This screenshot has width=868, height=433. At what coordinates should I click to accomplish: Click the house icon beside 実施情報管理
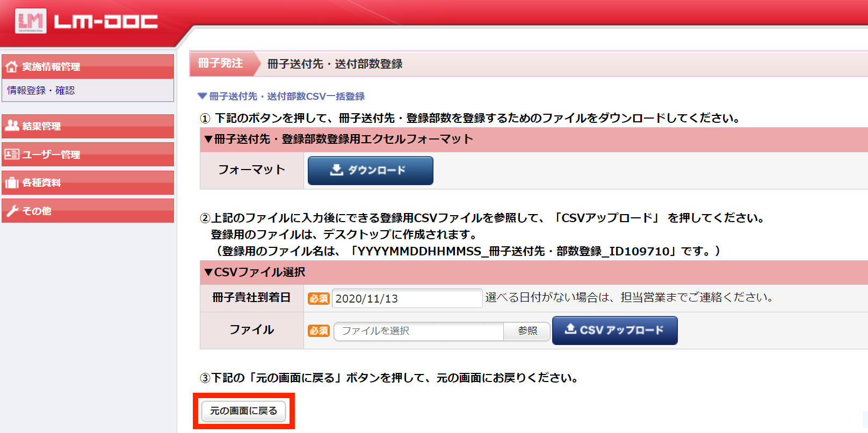(11, 67)
